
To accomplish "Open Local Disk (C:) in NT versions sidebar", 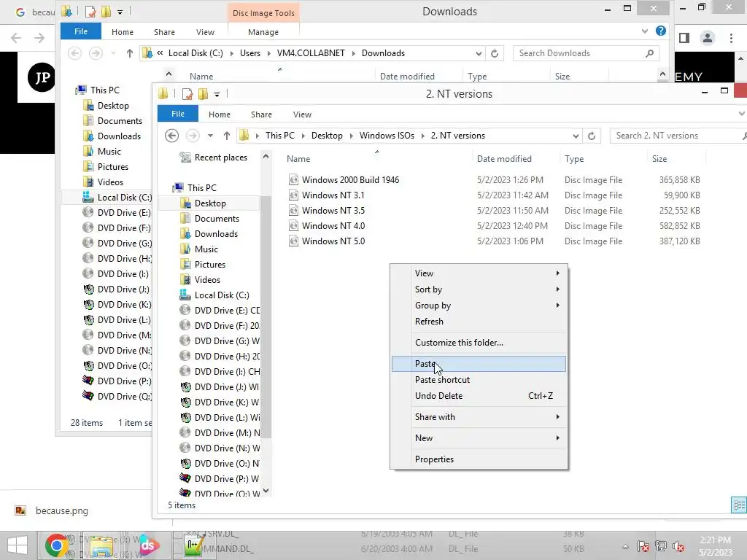I will pyautogui.click(x=222, y=295).
